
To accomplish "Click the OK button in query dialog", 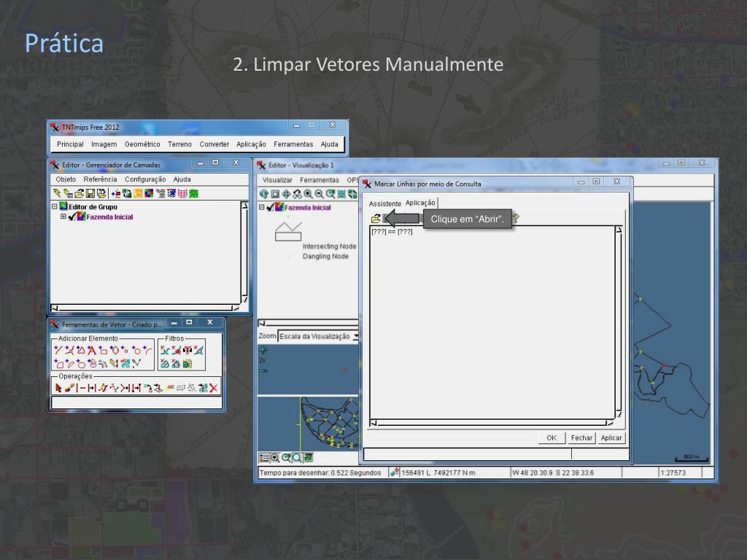I will pos(551,437).
